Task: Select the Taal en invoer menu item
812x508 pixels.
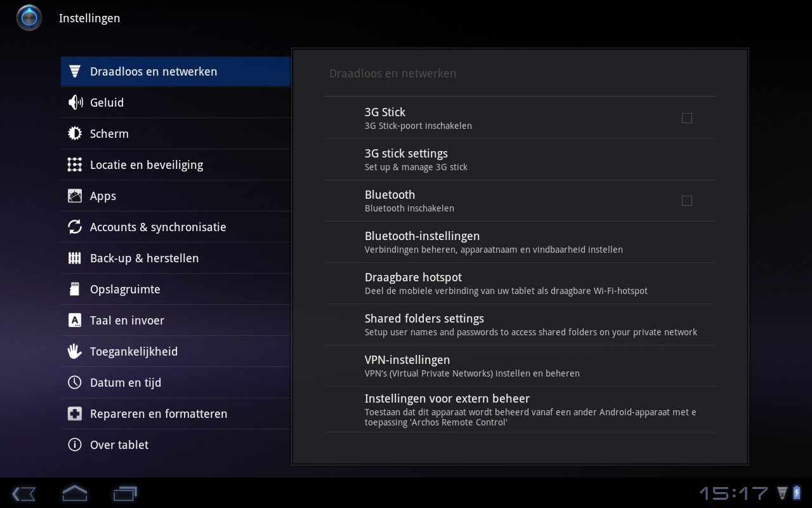Action: 127,321
